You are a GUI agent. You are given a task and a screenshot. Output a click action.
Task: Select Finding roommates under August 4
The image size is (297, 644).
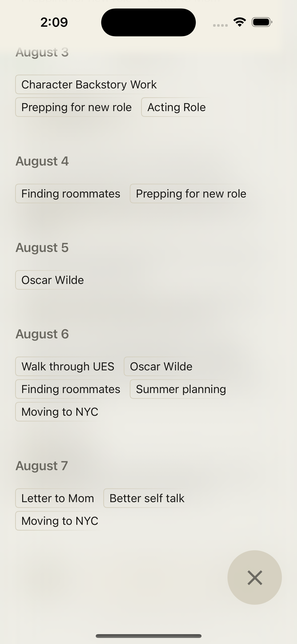point(71,194)
